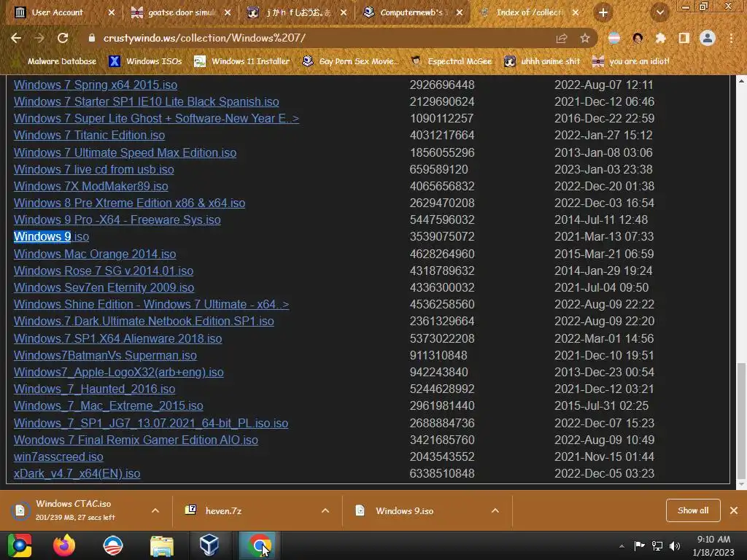
Task: Launch Firefox from the taskbar
Action: pyautogui.click(x=64, y=545)
